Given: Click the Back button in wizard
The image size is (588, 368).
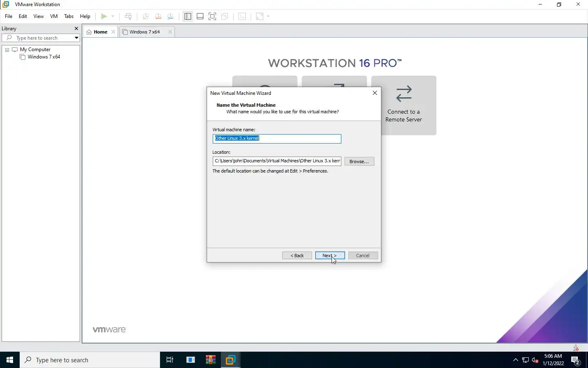Looking at the screenshot, I should click(x=297, y=256).
